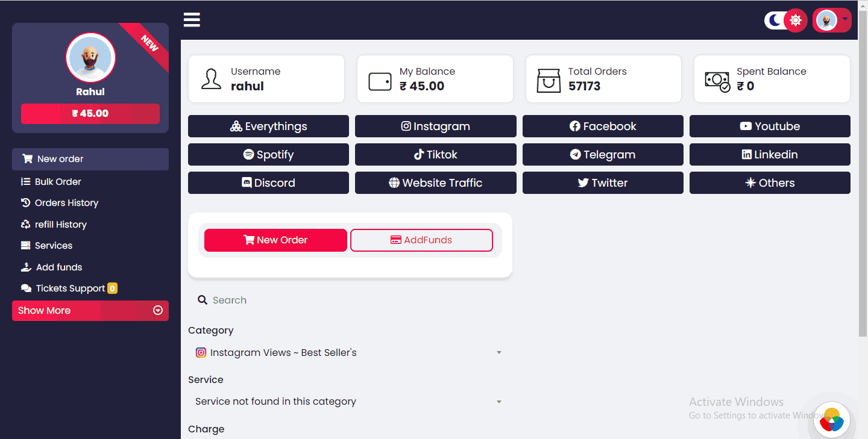Open New order in sidebar
This screenshot has height=439, width=868.
pyautogui.click(x=90, y=159)
